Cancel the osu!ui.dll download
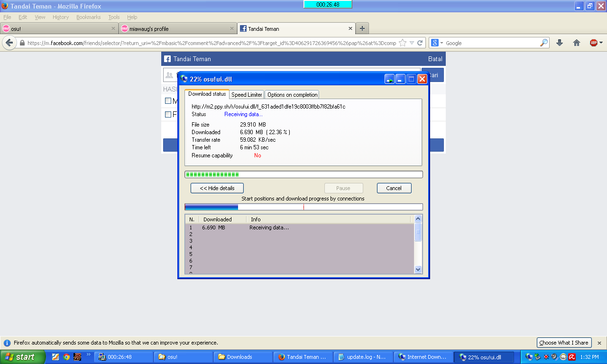The width and height of the screenshot is (607, 364). 394,188
